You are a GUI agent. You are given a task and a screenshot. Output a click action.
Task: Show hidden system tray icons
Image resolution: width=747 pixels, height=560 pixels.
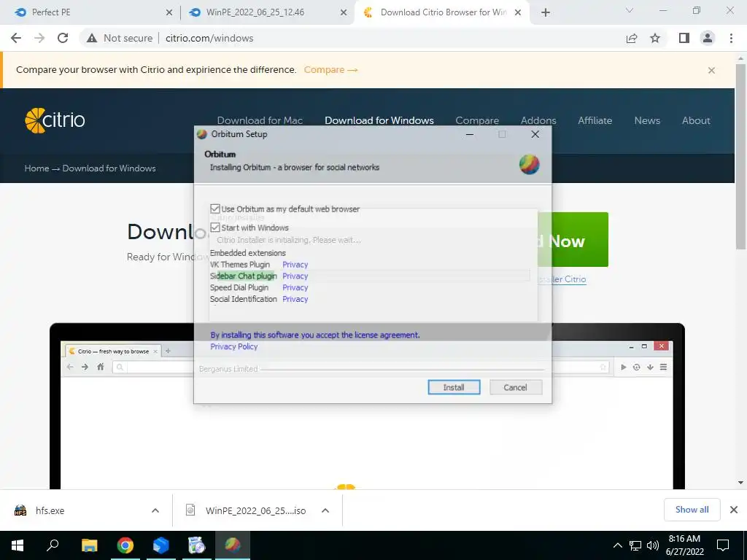pyautogui.click(x=617, y=545)
